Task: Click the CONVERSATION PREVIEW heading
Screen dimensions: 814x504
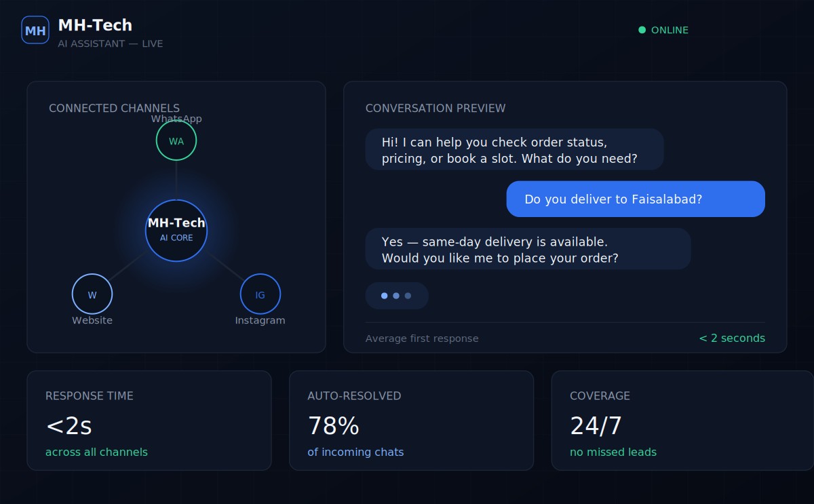Action: tap(435, 109)
